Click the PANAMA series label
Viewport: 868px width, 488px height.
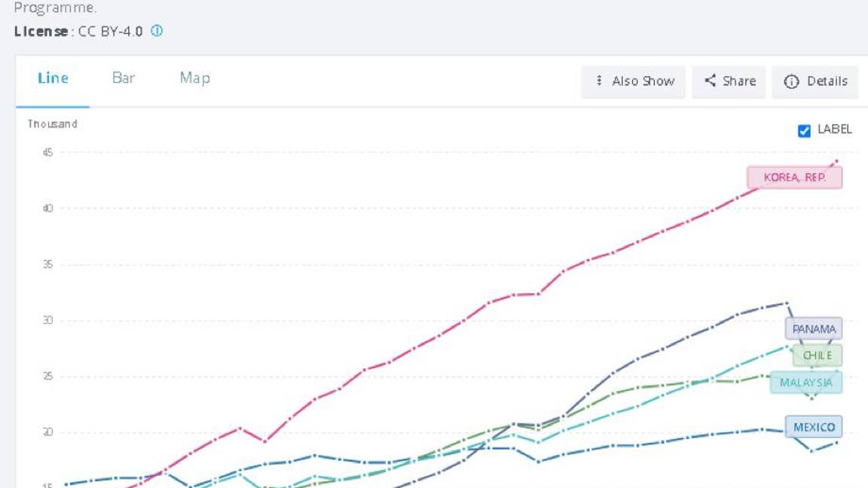[814, 329]
